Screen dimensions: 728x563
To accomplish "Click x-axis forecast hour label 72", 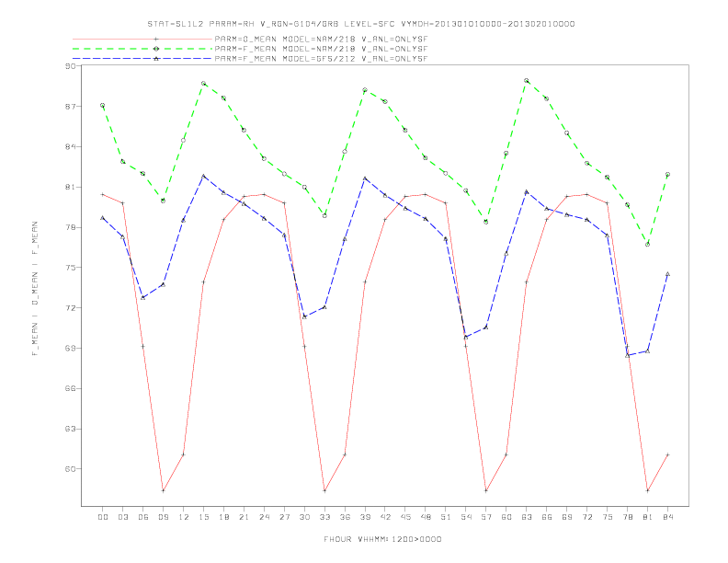I will (x=586, y=517).
